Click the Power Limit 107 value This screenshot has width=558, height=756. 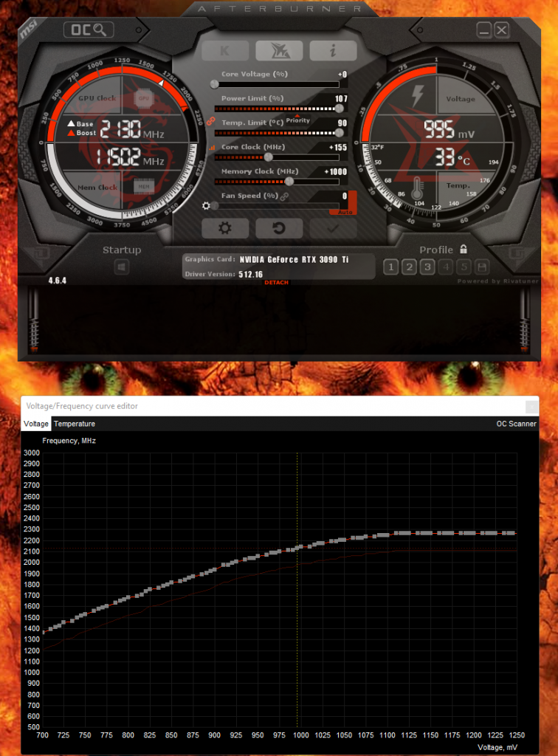coord(341,99)
